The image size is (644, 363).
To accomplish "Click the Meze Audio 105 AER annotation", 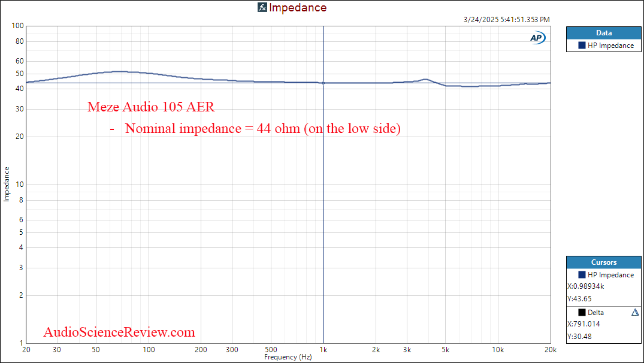I will point(151,107).
